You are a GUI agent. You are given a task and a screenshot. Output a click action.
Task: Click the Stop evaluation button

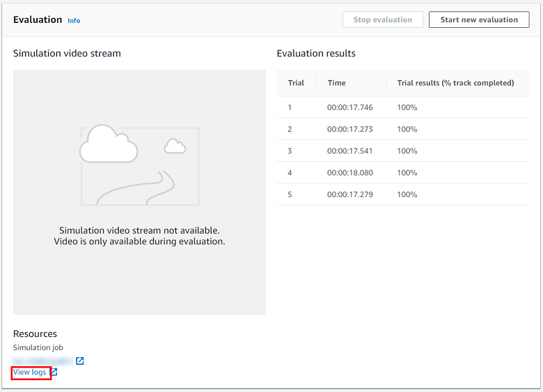point(382,19)
